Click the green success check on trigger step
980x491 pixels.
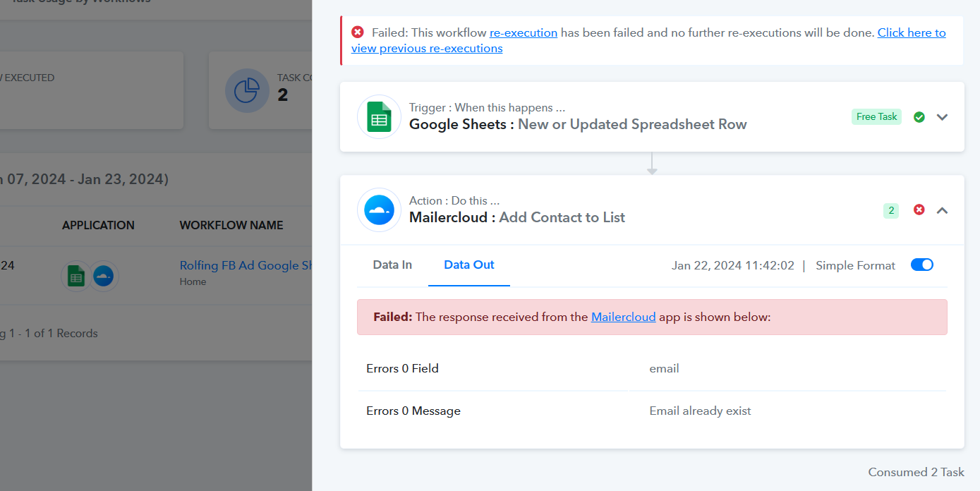click(919, 117)
